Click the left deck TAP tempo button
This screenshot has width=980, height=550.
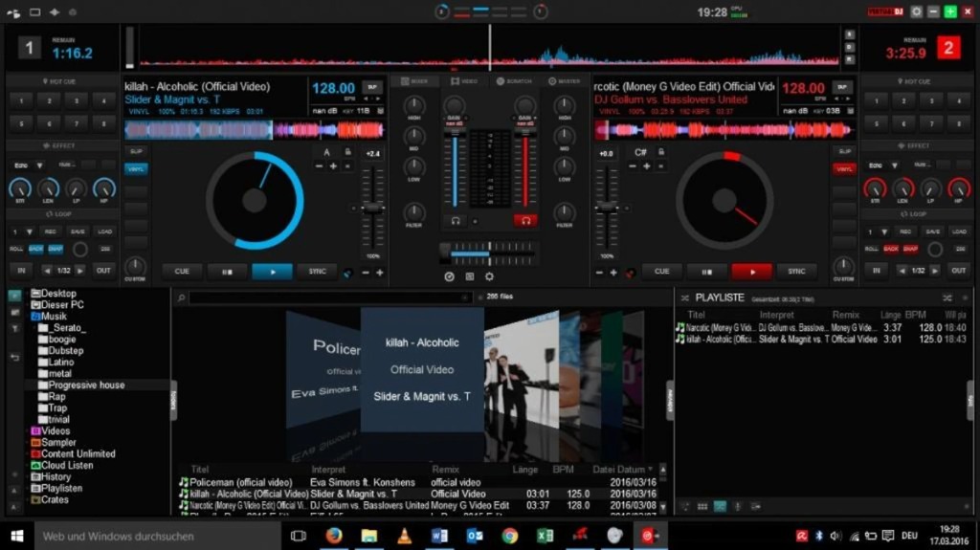372,87
